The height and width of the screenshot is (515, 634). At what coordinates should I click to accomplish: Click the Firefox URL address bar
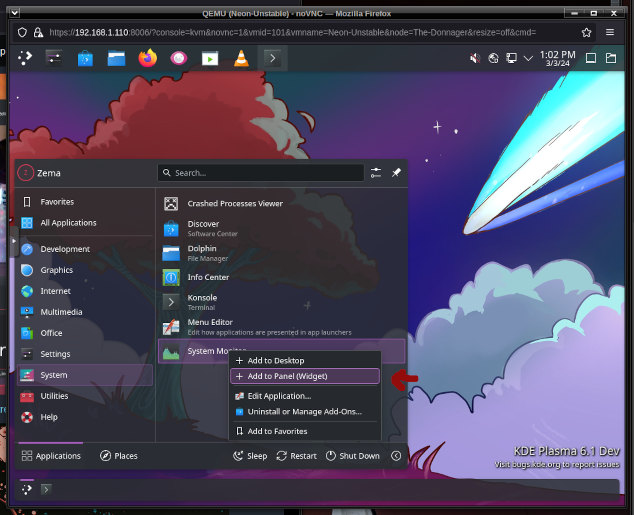pyautogui.click(x=292, y=33)
